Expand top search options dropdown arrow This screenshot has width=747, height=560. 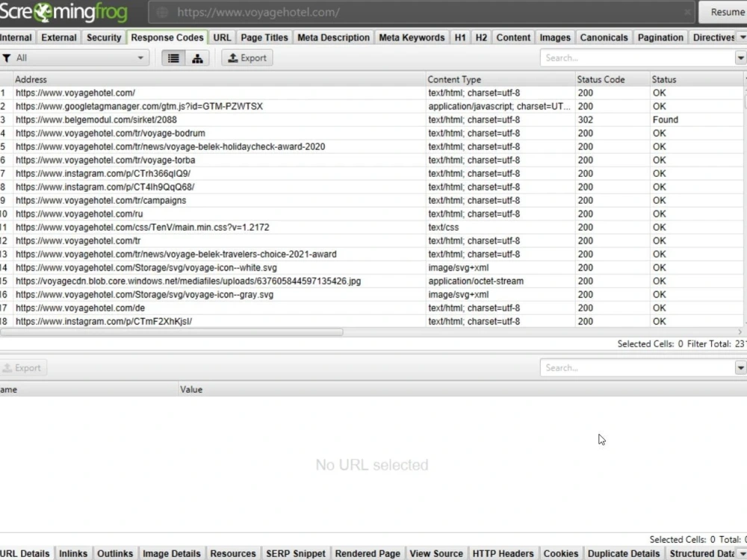click(x=740, y=58)
